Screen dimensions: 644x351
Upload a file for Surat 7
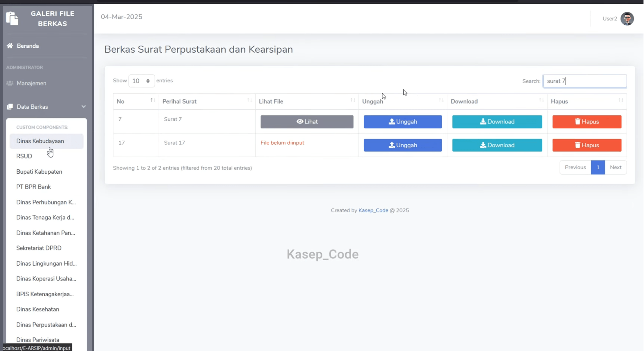click(403, 122)
